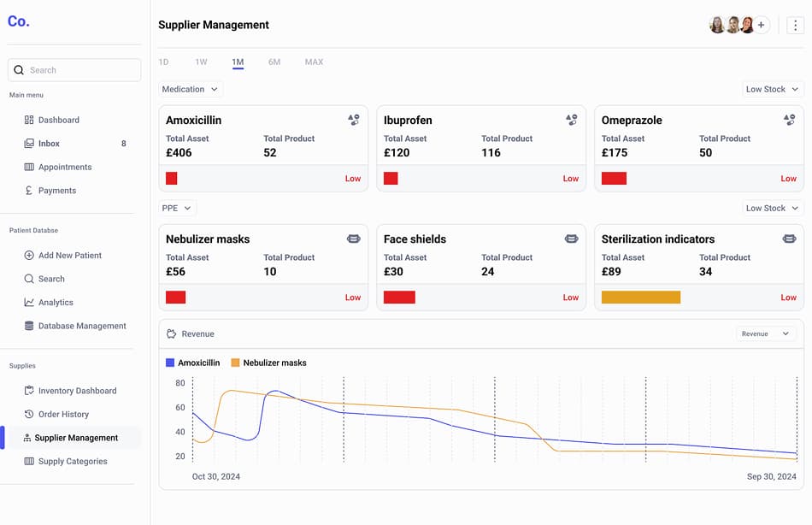Click the orange Sterilization indicators stock bar
The height and width of the screenshot is (525, 812).
click(x=641, y=298)
